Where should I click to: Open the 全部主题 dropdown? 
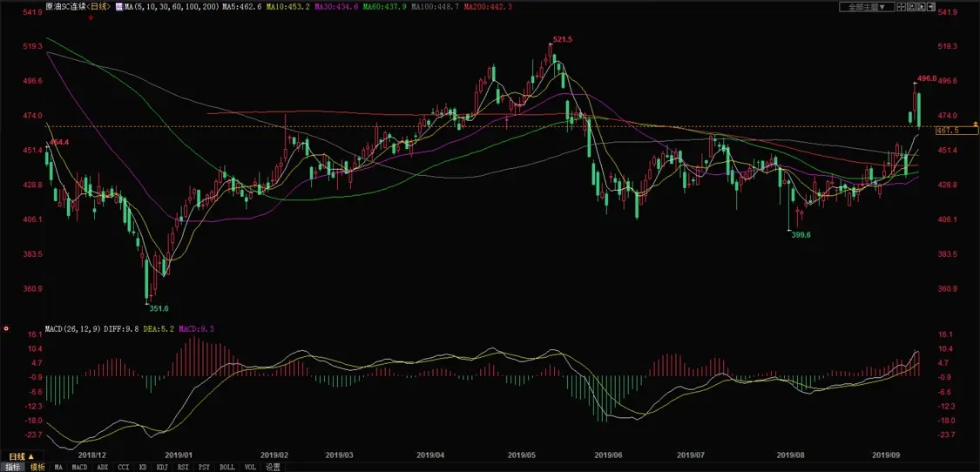click(x=867, y=7)
